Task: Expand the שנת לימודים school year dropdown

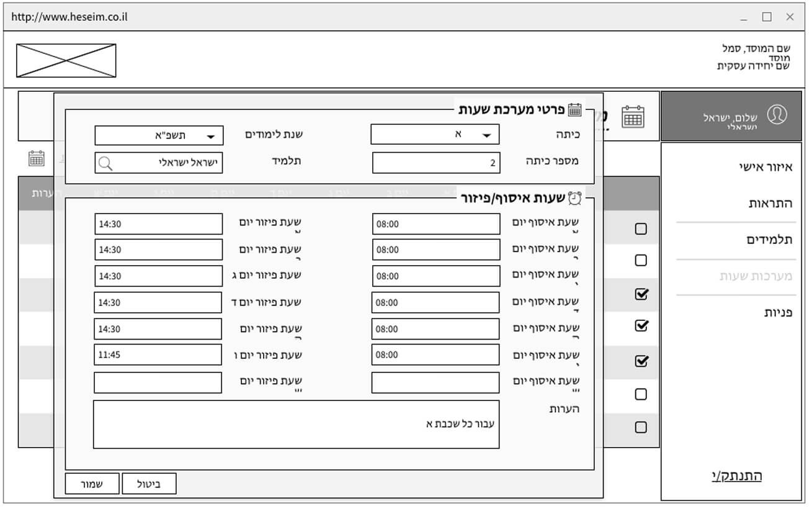Action: (159, 136)
